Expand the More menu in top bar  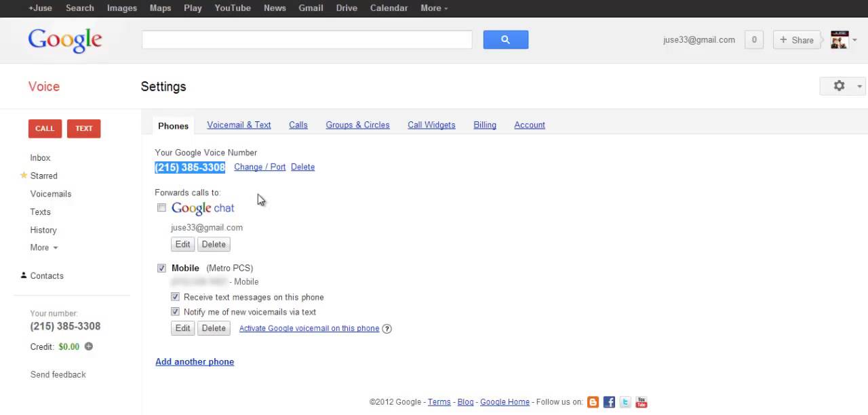[x=434, y=8]
